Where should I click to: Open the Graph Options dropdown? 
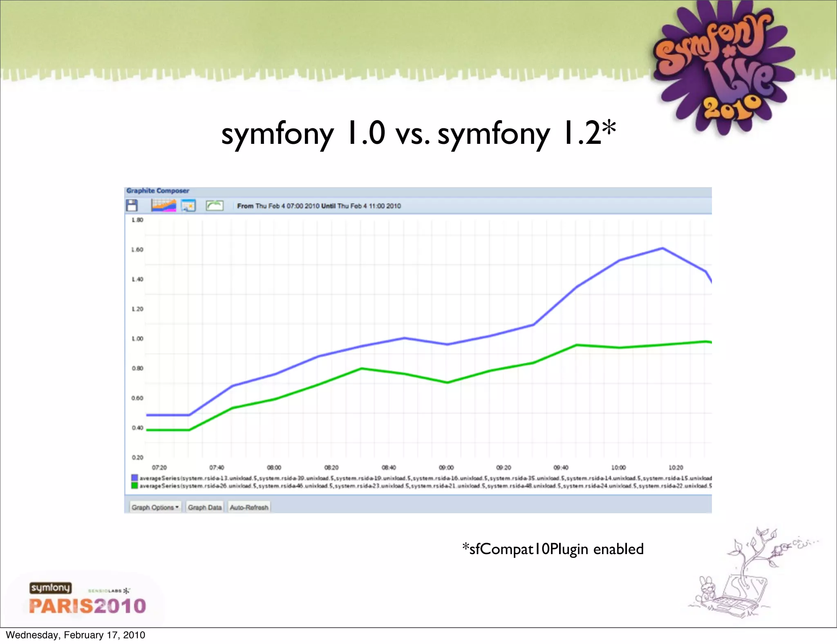coord(155,507)
